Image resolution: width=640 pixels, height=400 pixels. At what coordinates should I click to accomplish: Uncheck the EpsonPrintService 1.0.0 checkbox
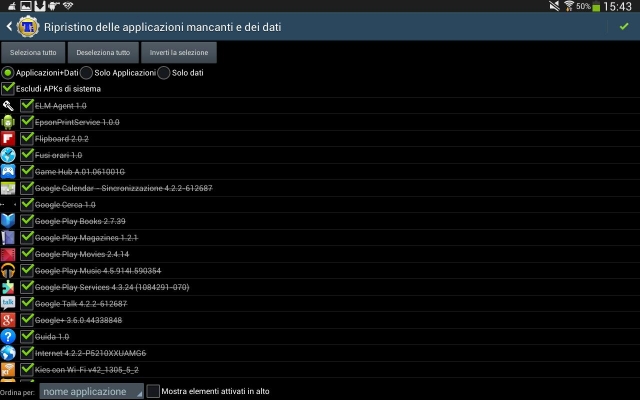coord(27,122)
